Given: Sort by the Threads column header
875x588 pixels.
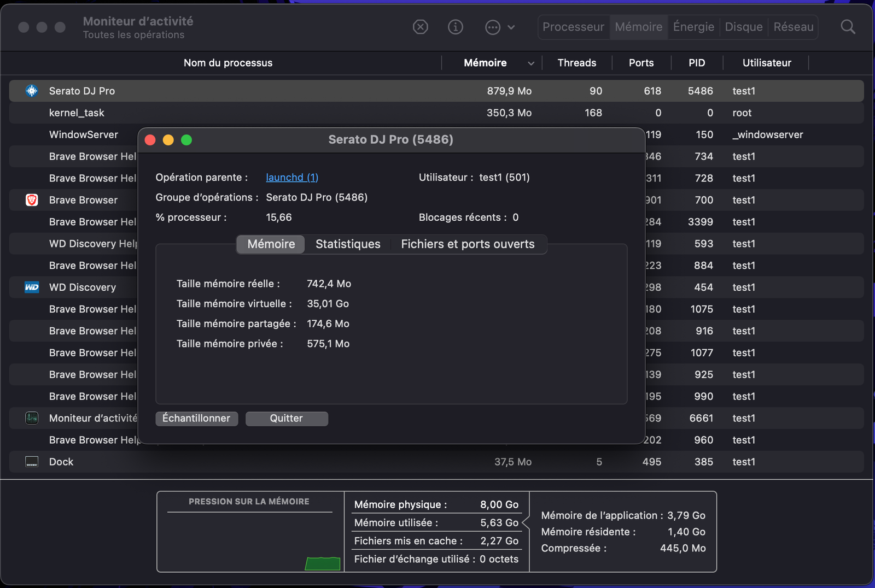Looking at the screenshot, I should pyautogui.click(x=577, y=63).
